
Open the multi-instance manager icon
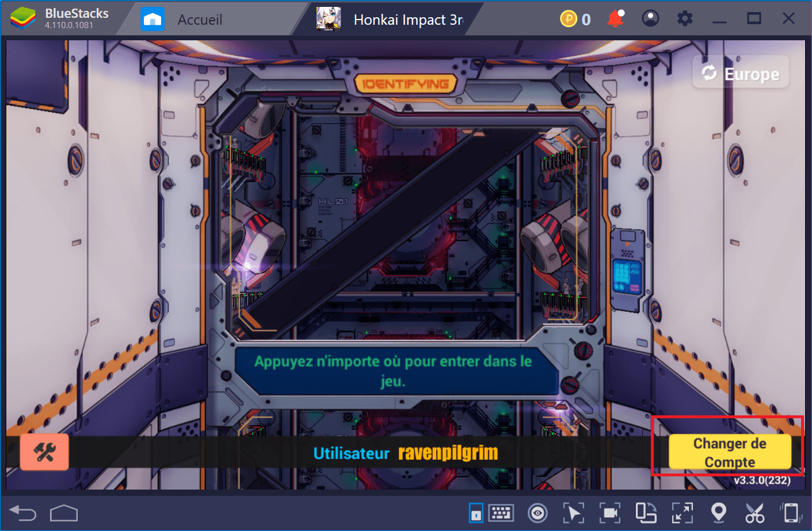click(646, 513)
